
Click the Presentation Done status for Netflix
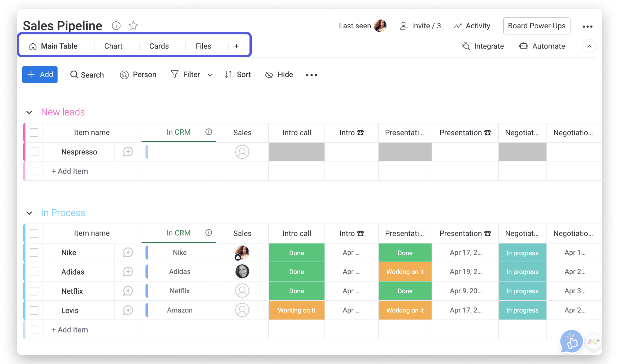[x=405, y=291]
